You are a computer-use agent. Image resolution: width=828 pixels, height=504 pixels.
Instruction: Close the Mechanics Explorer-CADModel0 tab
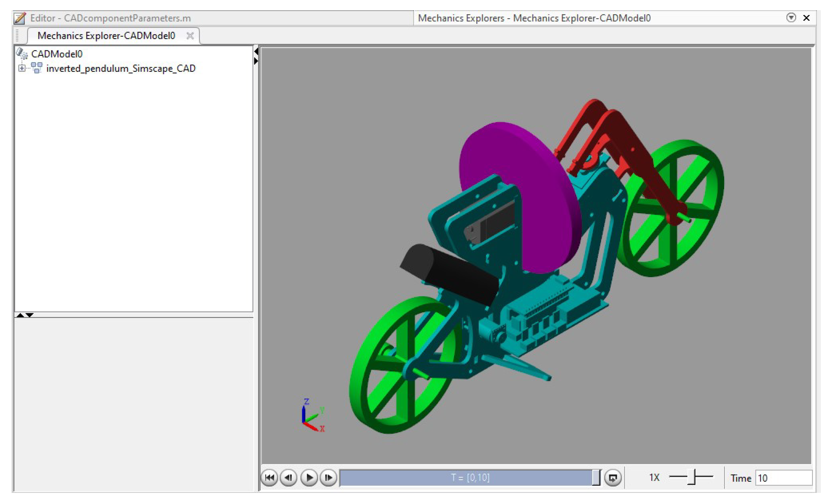(190, 36)
